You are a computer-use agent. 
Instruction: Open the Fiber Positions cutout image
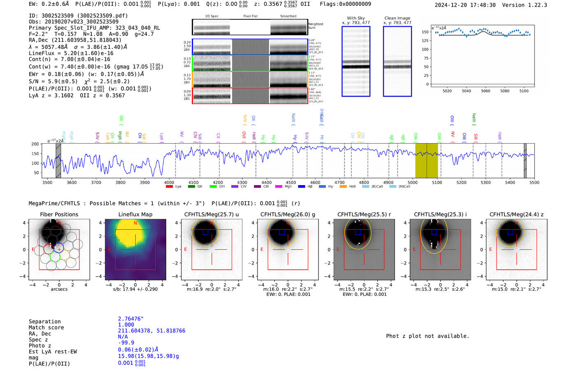click(x=59, y=249)
